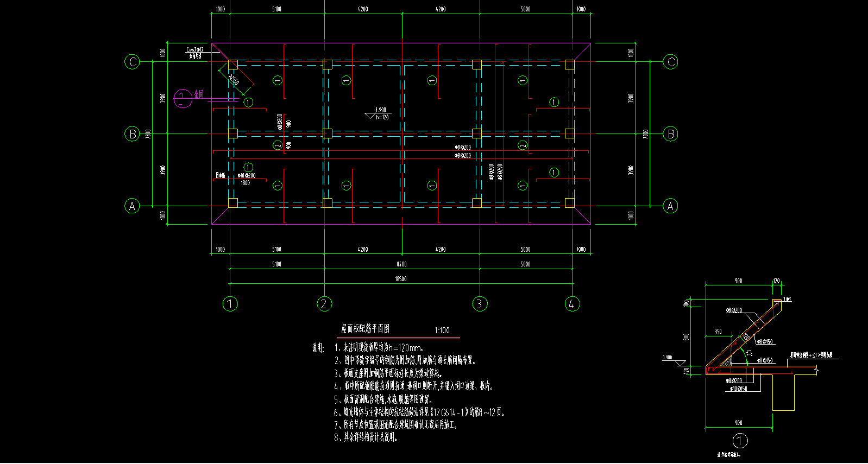Click axis bubble C on the right side
The height and width of the screenshot is (464, 868).
(x=671, y=62)
